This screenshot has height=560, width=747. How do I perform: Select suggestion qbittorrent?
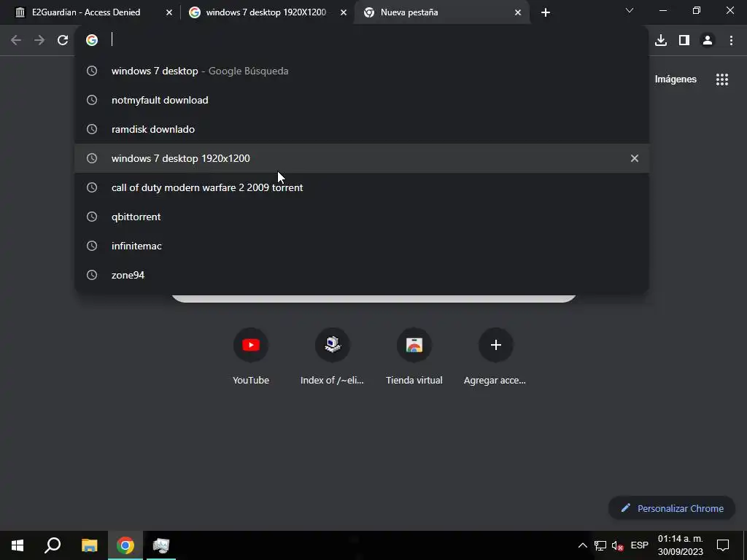click(362, 217)
